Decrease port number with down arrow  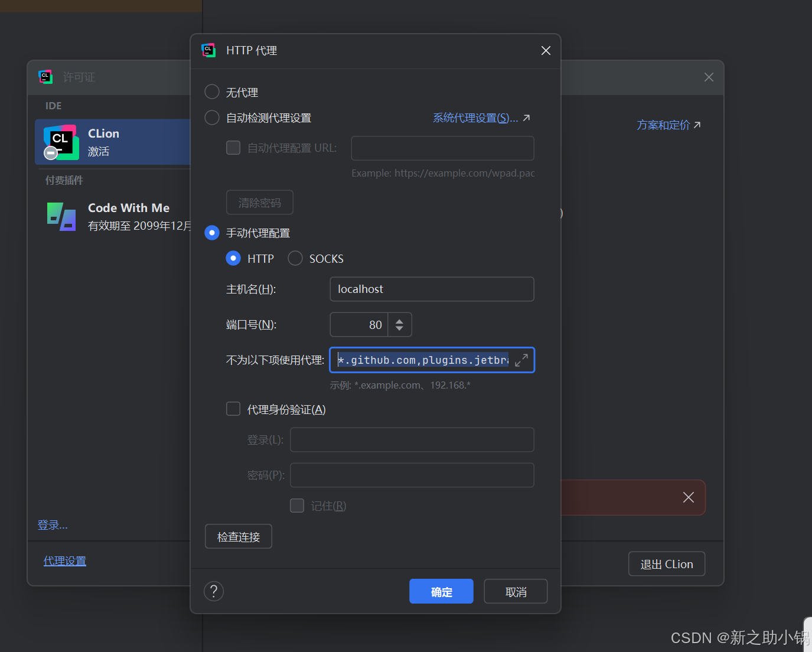point(400,329)
